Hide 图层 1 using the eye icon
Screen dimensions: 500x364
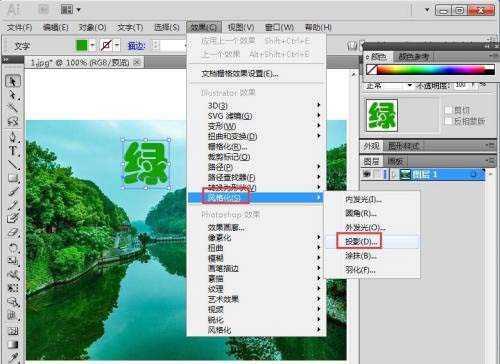pyautogui.click(x=367, y=174)
